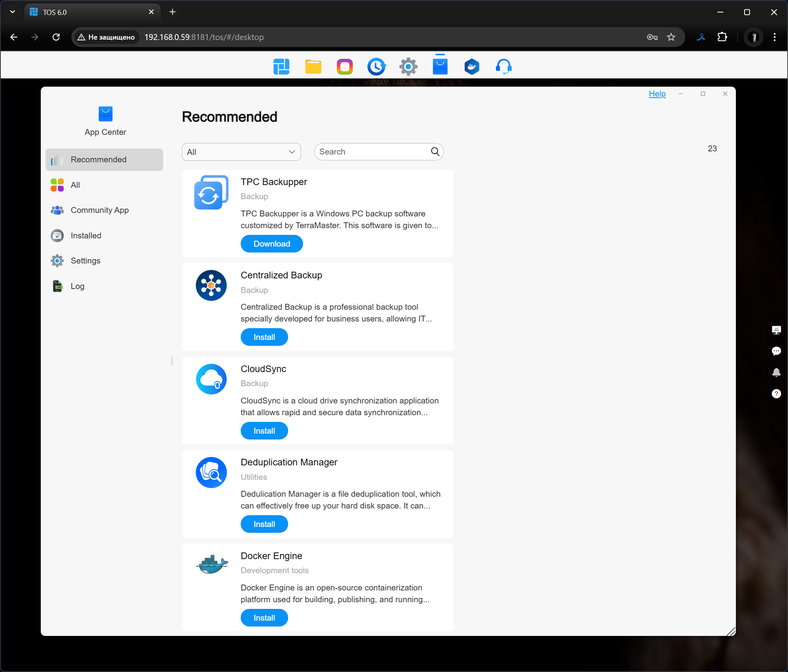The width and height of the screenshot is (788, 672).
Task: Click the not-secure site warning badge
Action: click(x=106, y=37)
